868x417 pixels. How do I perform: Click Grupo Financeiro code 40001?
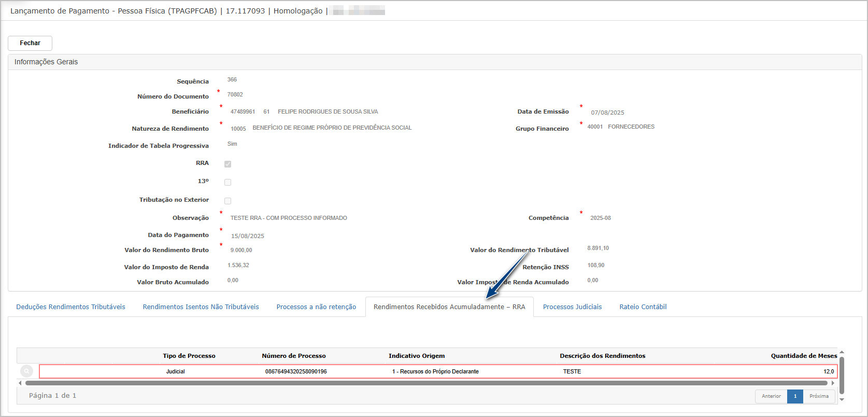[x=595, y=127]
